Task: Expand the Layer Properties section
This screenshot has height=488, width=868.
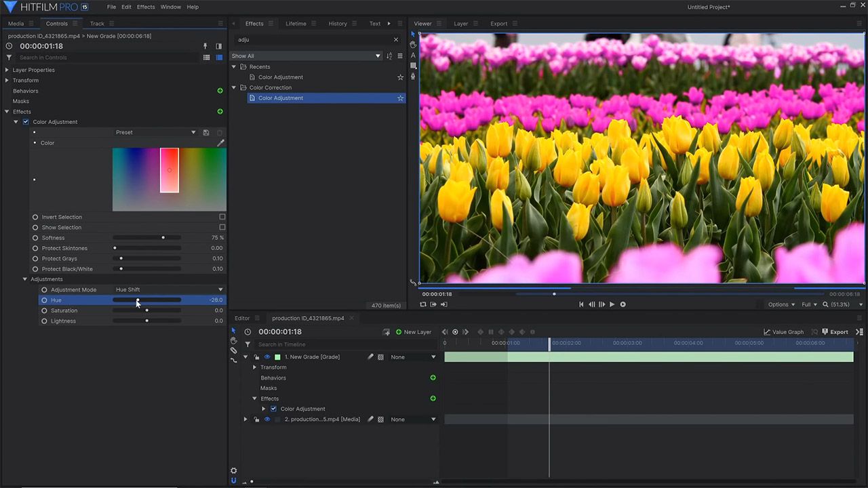Action: pyautogui.click(x=7, y=70)
